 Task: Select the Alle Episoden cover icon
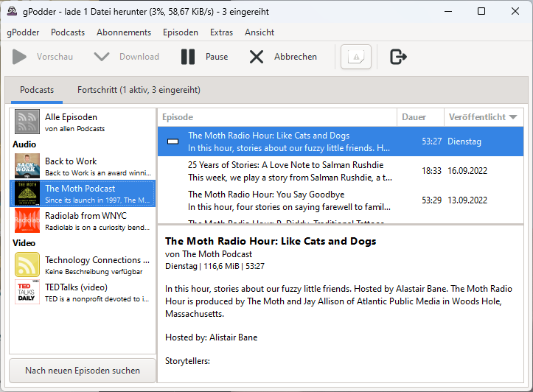click(27, 122)
